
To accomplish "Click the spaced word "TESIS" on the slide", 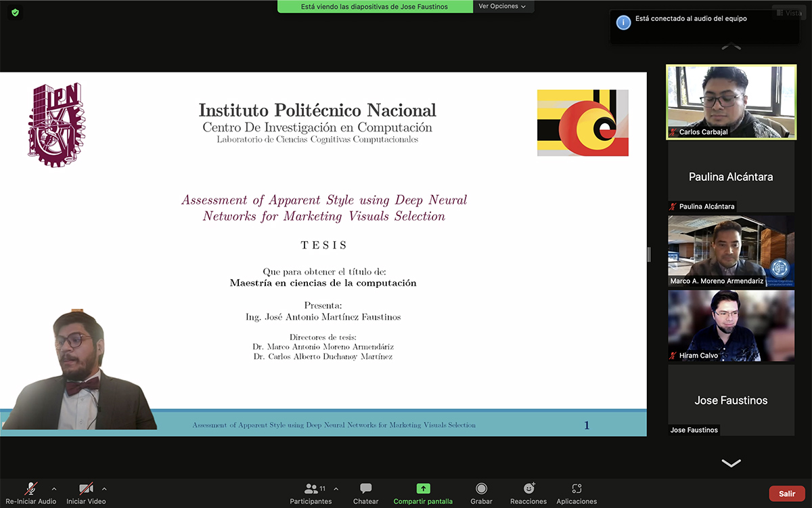I will click(x=324, y=245).
